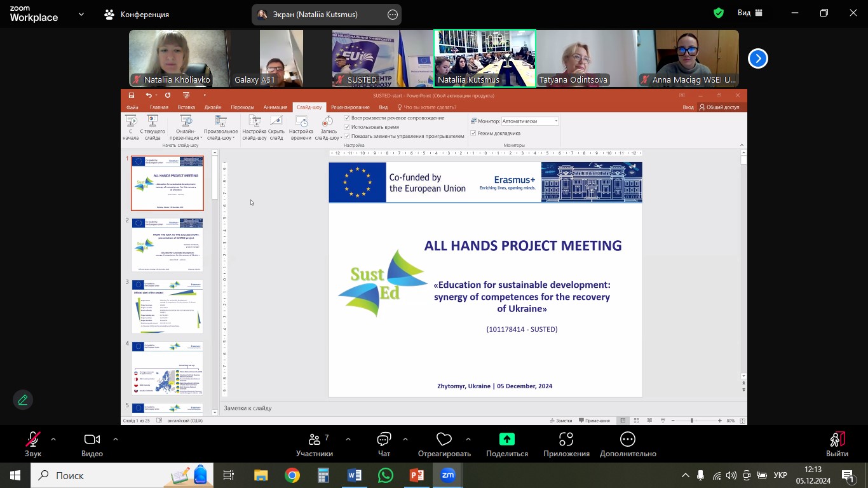Screen dimensions: 868x488
Task: Open the Приложения apps icon
Action: 566,440
